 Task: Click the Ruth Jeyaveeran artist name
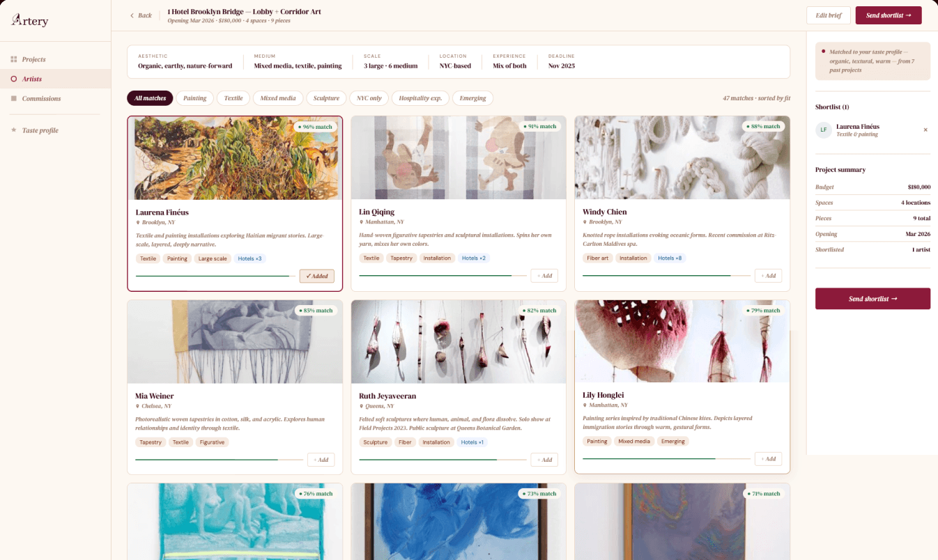(387, 396)
